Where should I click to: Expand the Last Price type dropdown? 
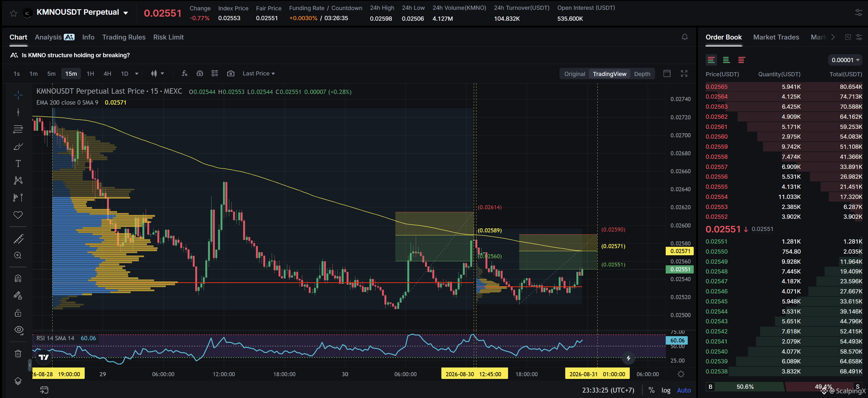point(258,74)
